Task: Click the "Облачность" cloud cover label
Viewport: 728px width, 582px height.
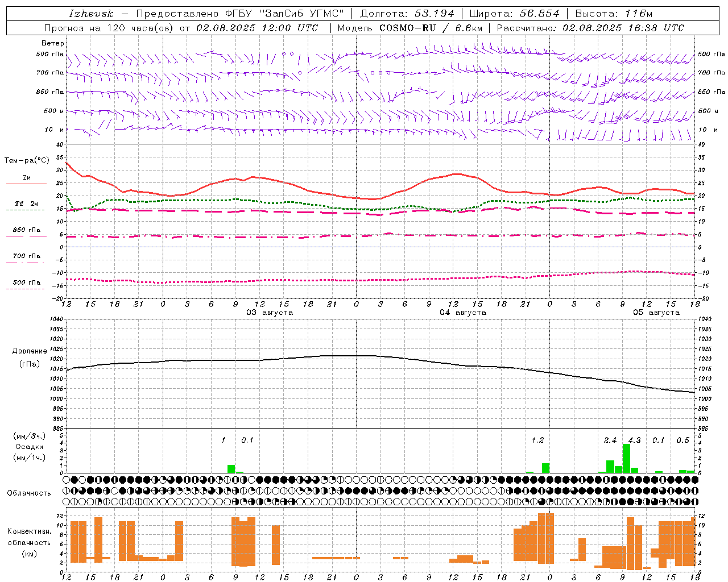Action: pyautogui.click(x=28, y=493)
